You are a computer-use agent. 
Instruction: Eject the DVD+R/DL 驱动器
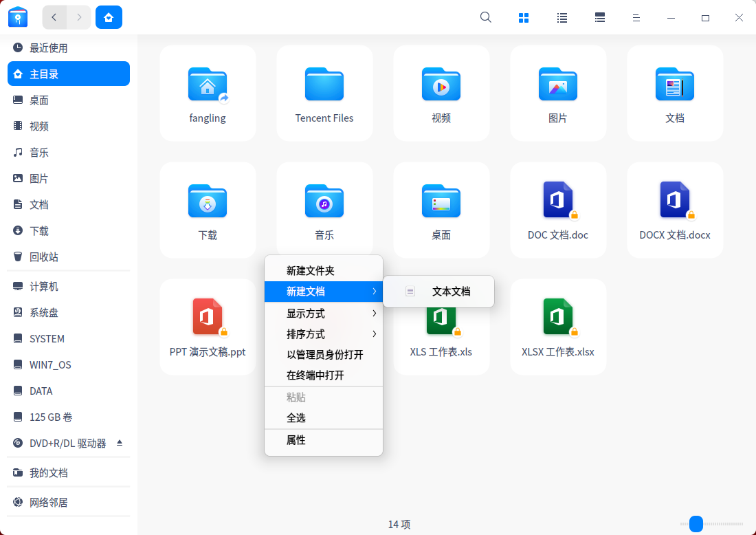(120, 443)
